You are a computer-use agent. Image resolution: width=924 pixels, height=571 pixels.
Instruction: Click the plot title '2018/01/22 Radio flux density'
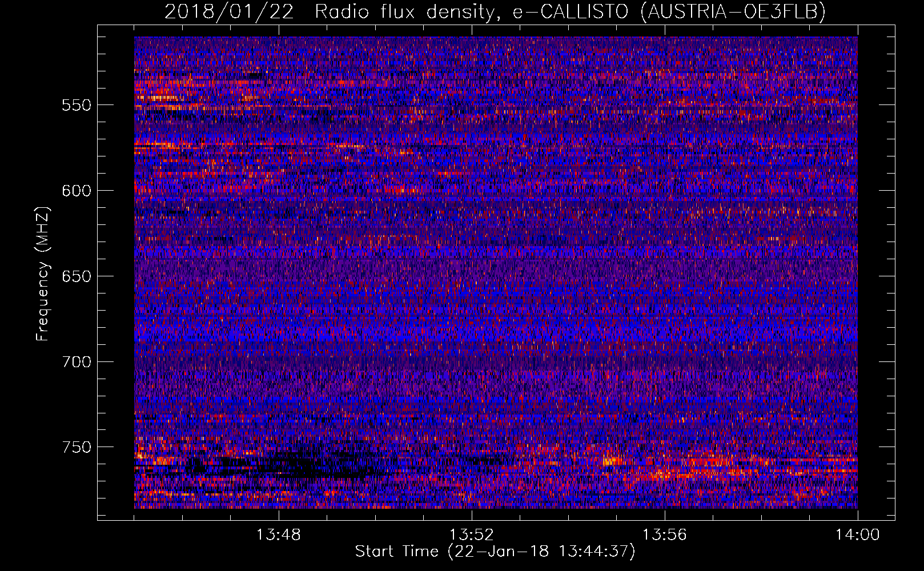click(495, 11)
